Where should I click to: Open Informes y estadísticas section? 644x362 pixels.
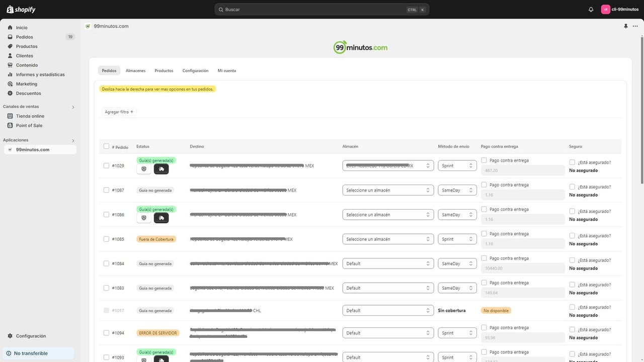click(40, 74)
